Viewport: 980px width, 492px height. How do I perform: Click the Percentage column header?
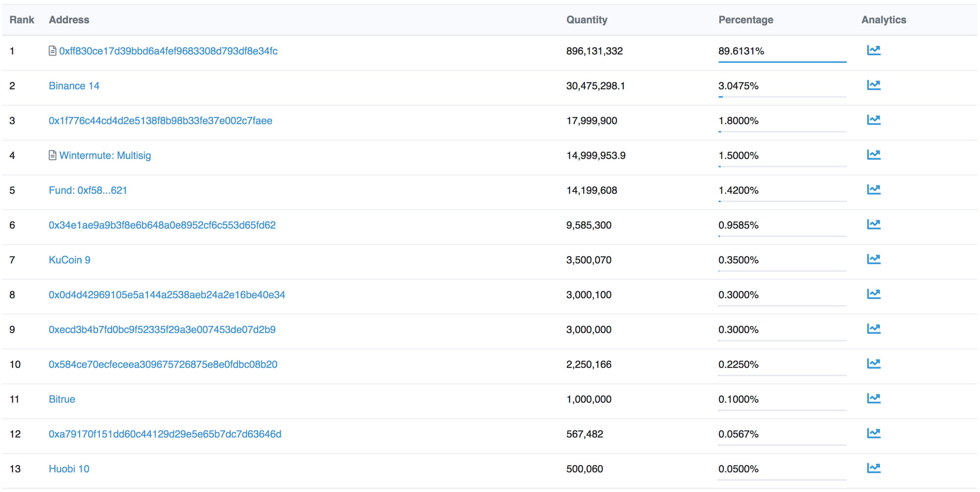coord(745,20)
